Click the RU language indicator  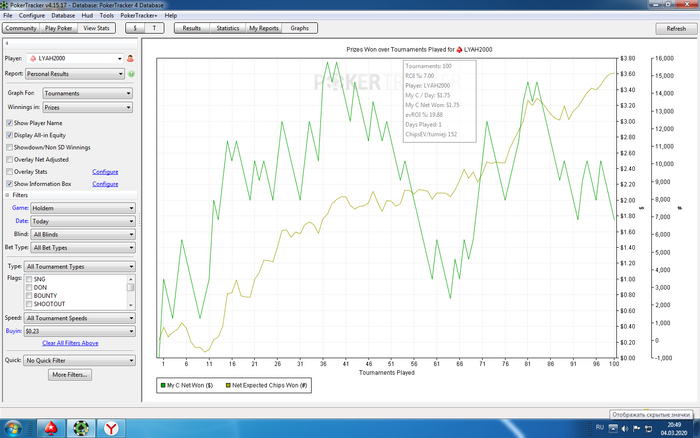pos(600,427)
